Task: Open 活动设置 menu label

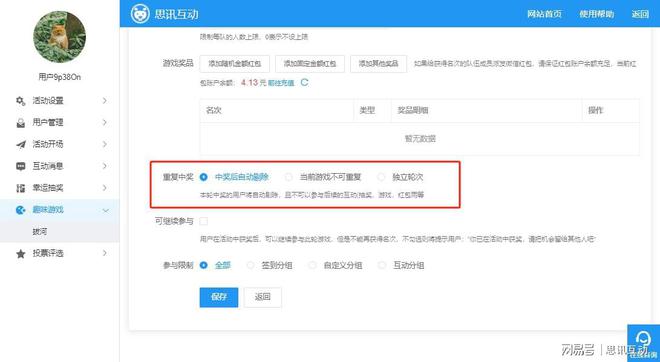Action: point(48,101)
